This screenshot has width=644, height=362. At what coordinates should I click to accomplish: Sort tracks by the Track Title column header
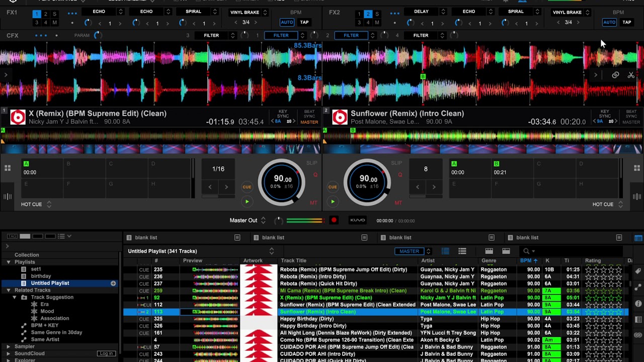click(x=294, y=260)
